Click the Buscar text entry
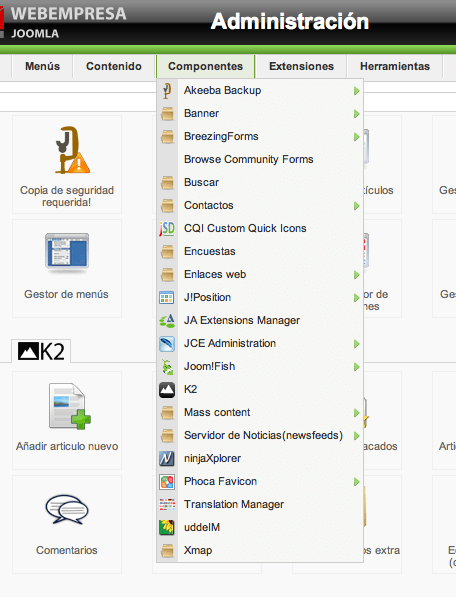The height and width of the screenshot is (597, 456). (201, 182)
